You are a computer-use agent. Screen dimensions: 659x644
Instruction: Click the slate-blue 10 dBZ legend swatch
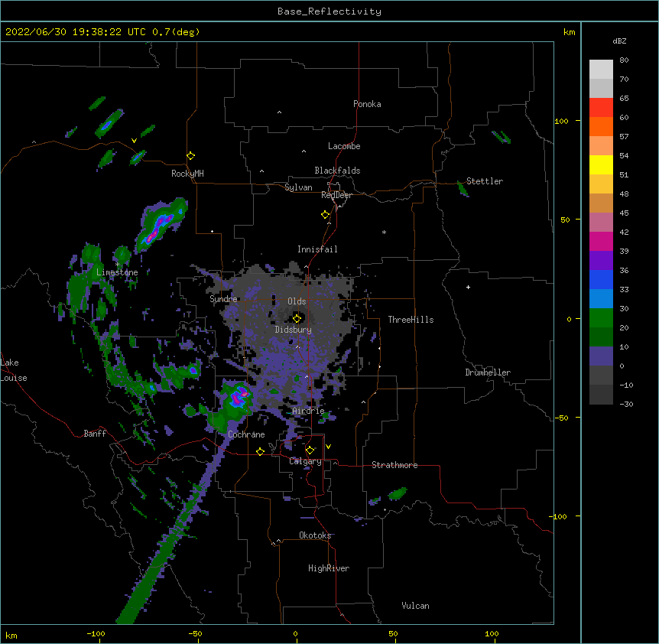pos(601,356)
